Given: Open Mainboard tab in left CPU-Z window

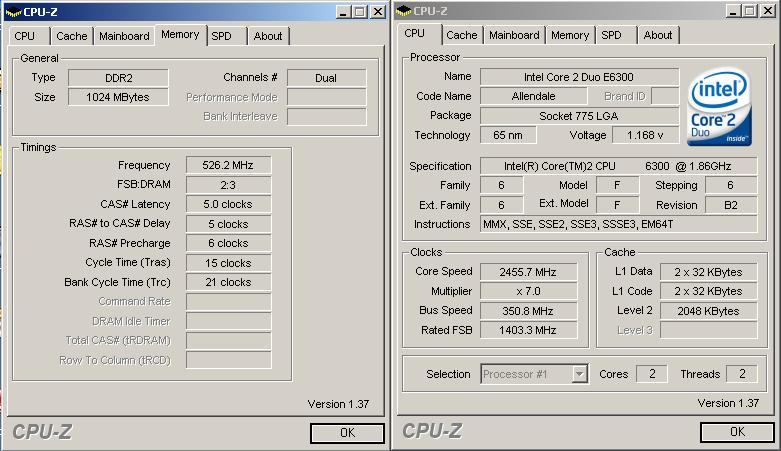Looking at the screenshot, I should click(x=124, y=36).
